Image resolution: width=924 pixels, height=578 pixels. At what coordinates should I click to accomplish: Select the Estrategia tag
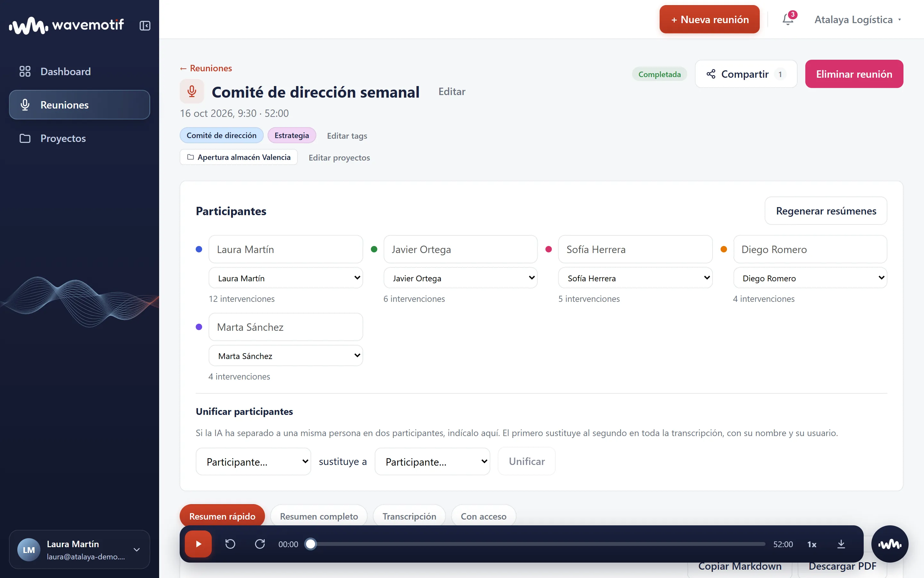point(292,135)
